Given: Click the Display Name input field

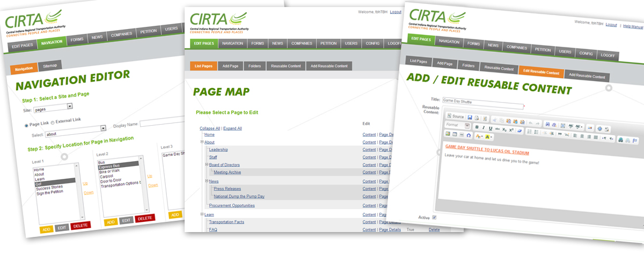Looking at the screenshot, I should coord(161,123).
